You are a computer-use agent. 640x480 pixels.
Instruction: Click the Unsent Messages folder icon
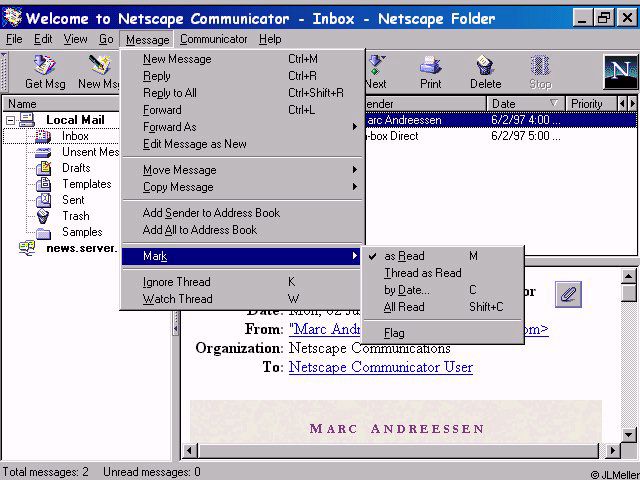(43, 152)
